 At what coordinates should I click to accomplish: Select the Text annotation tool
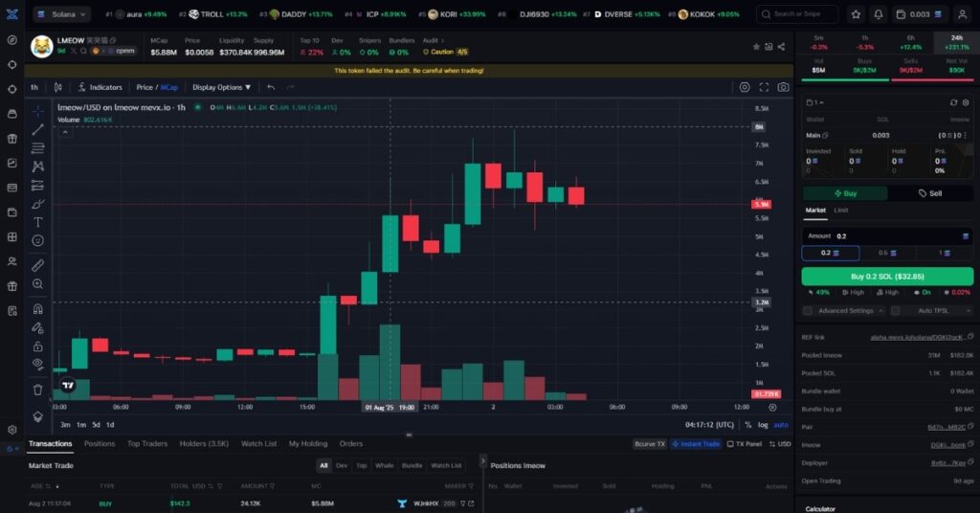(x=38, y=222)
